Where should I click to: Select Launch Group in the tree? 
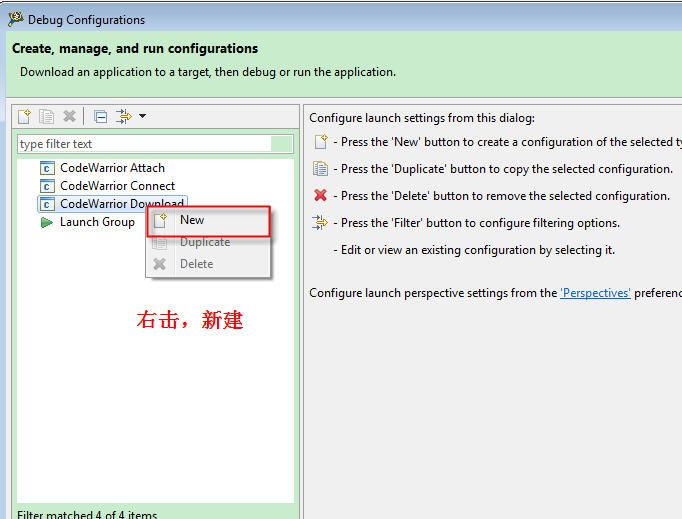(x=97, y=222)
